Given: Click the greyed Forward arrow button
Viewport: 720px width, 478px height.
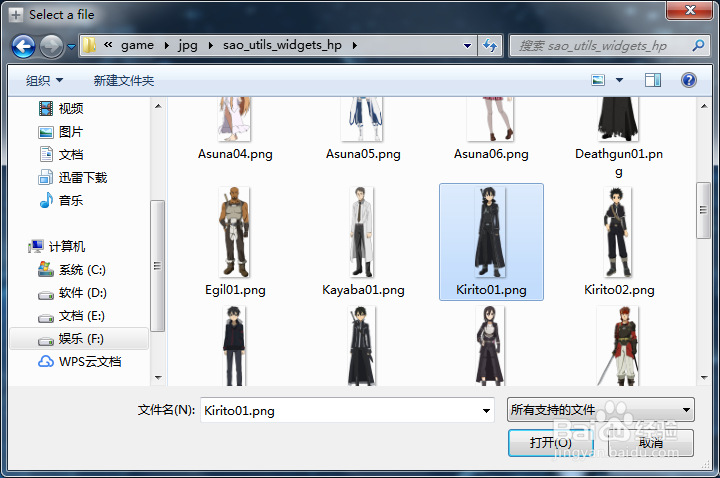Looking at the screenshot, I should coord(51,46).
